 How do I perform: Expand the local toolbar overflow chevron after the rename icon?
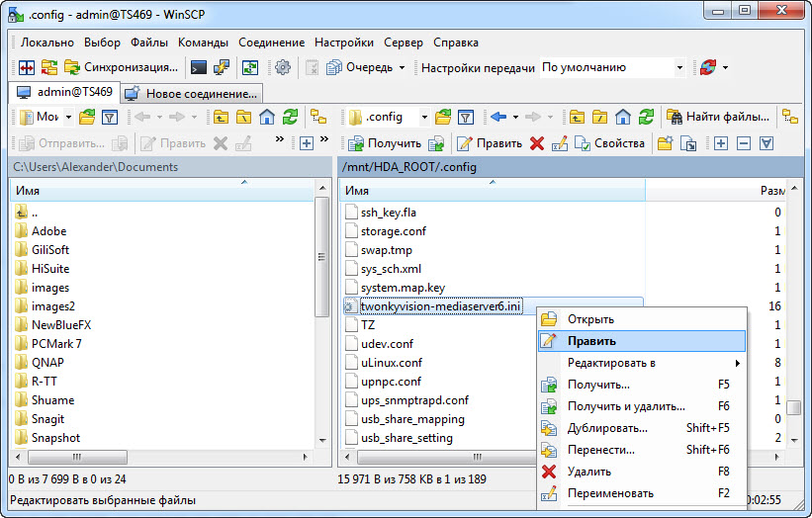tap(280, 138)
